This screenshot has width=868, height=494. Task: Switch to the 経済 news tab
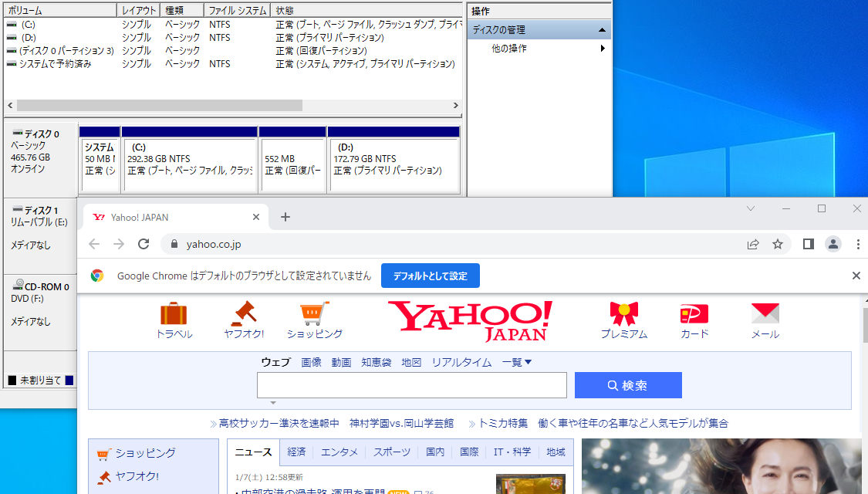point(296,452)
